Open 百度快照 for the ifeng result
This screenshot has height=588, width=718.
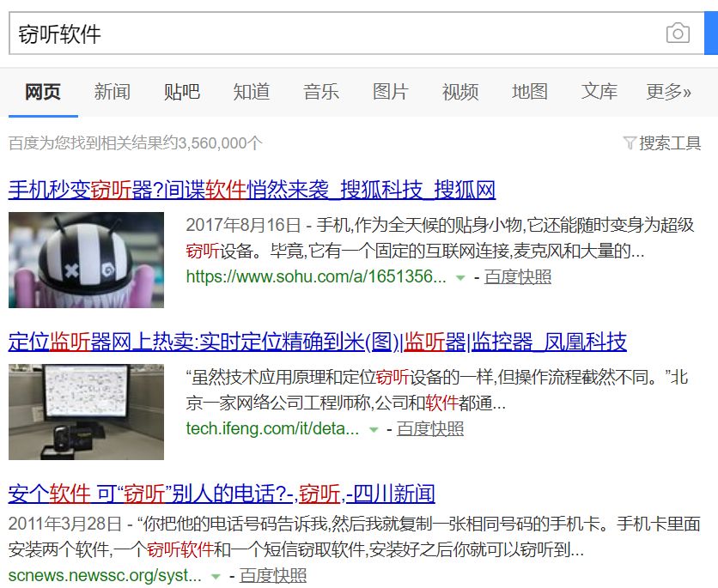(430, 428)
